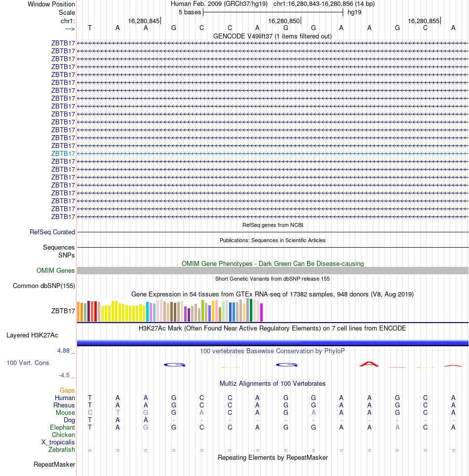Screen dimensions: 469x476
Task: Click the Window Position track label
Action: 51,4
